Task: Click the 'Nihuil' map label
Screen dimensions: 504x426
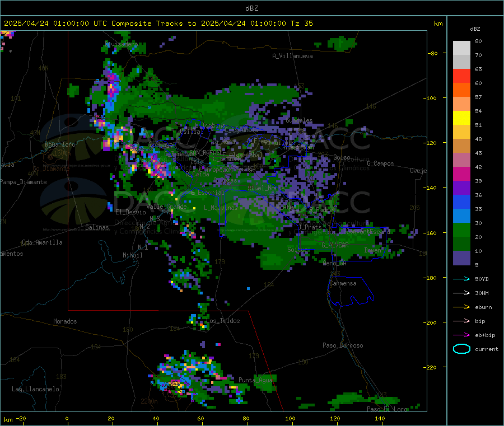Action: (x=132, y=255)
